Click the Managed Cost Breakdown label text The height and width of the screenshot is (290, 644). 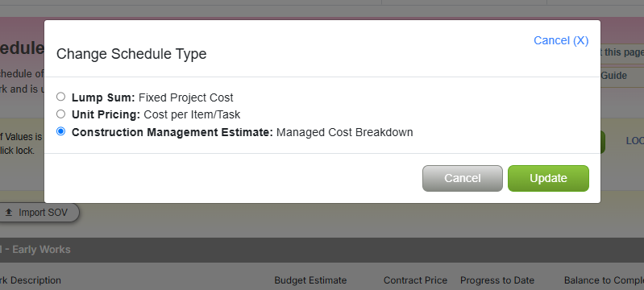tap(345, 132)
